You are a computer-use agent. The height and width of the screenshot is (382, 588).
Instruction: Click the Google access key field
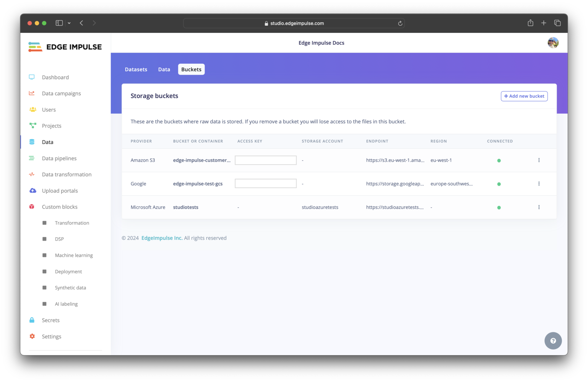tap(266, 183)
